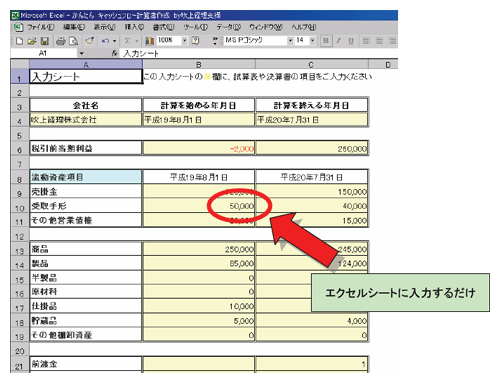The height and width of the screenshot is (383, 500).
Task: Click the Center alignment icon
Action: click(x=379, y=41)
